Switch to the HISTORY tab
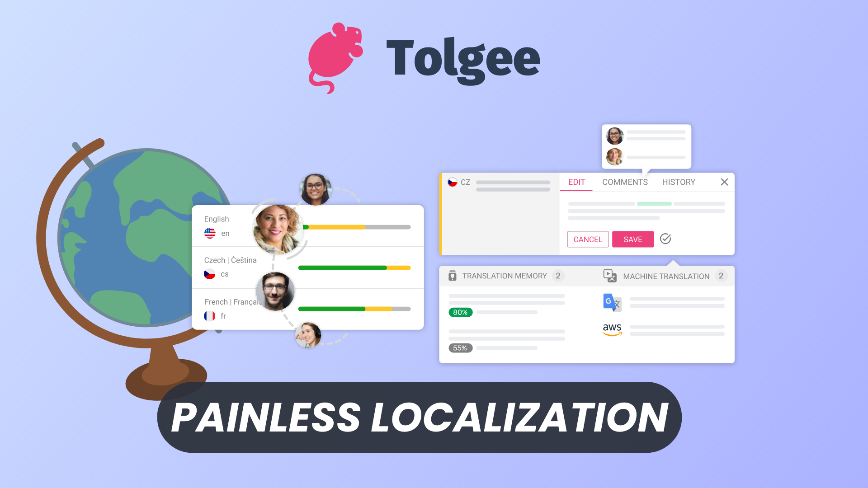This screenshot has width=868, height=488. tap(679, 182)
